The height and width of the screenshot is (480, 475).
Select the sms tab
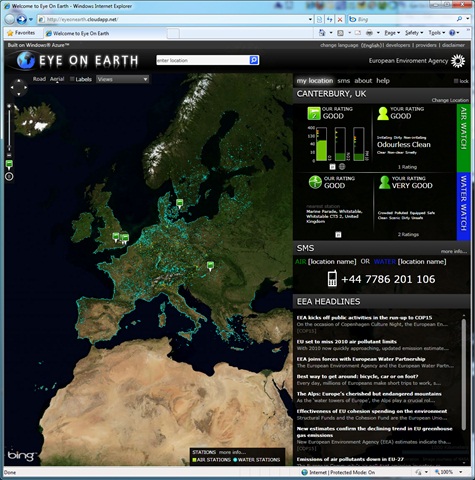[x=344, y=81]
